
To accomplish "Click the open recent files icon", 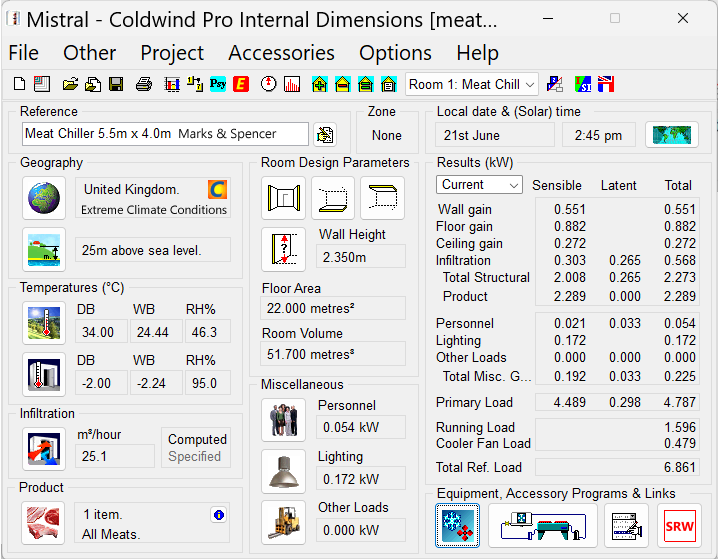I will pos(93,84).
